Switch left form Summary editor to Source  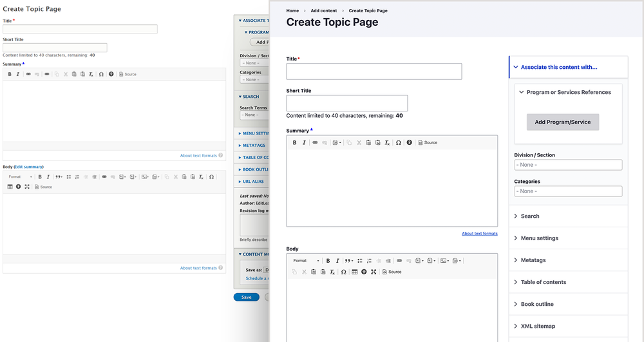click(x=128, y=74)
